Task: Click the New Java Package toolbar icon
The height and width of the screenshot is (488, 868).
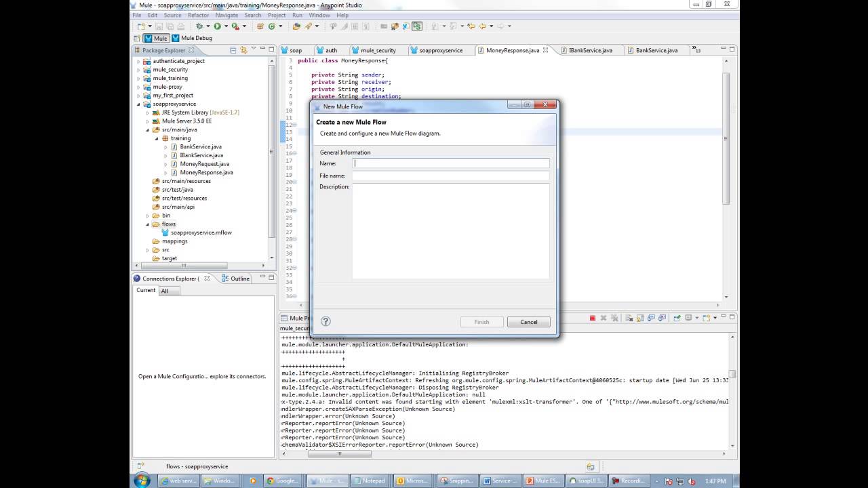Action: click(260, 26)
